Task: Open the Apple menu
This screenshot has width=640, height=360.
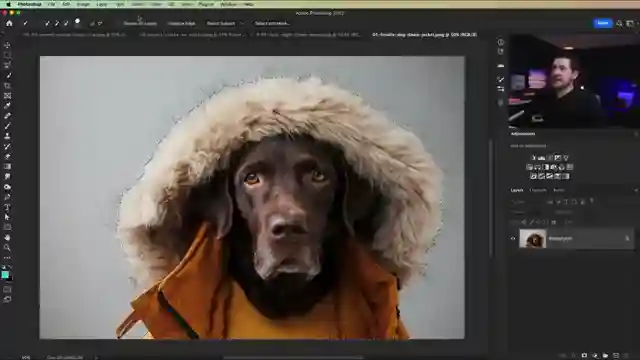Action: pyautogui.click(x=8, y=4)
